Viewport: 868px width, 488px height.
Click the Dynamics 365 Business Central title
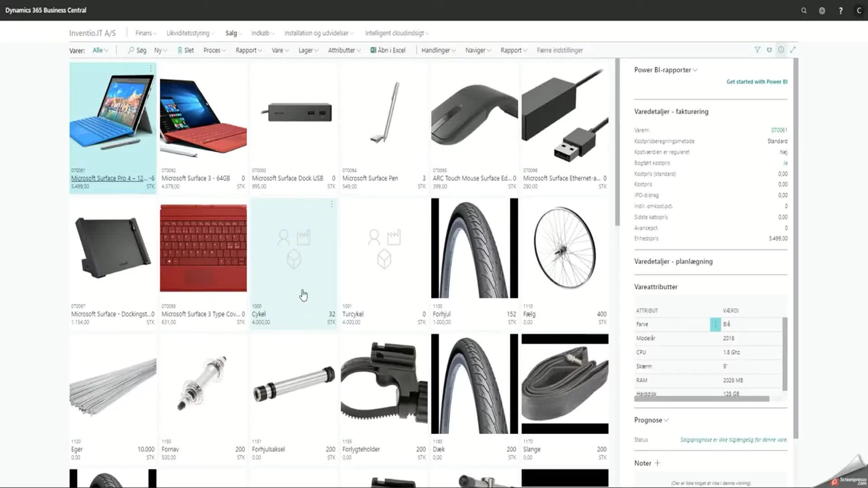click(46, 10)
